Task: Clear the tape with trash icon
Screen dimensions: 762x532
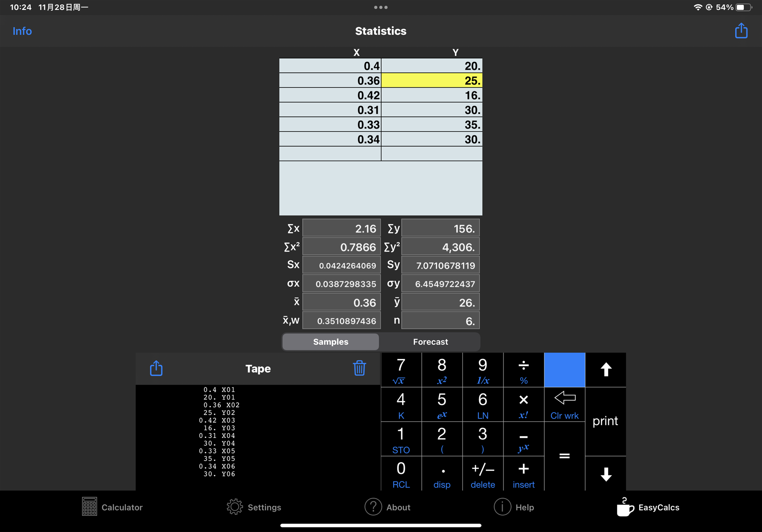Action: (x=359, y=368)
